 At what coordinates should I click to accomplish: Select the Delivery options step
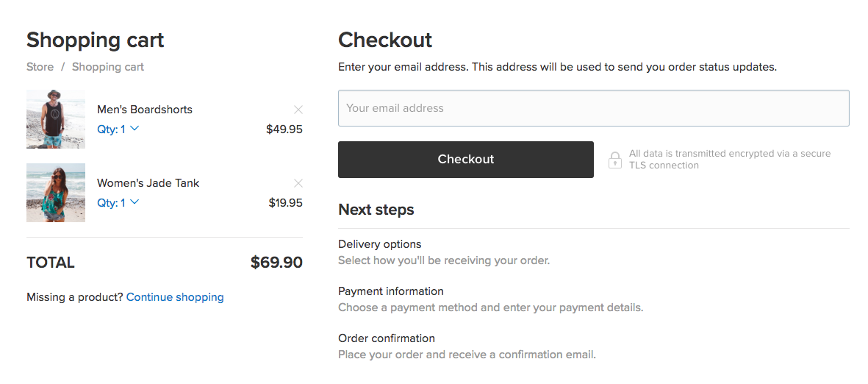tap(380, 244)
